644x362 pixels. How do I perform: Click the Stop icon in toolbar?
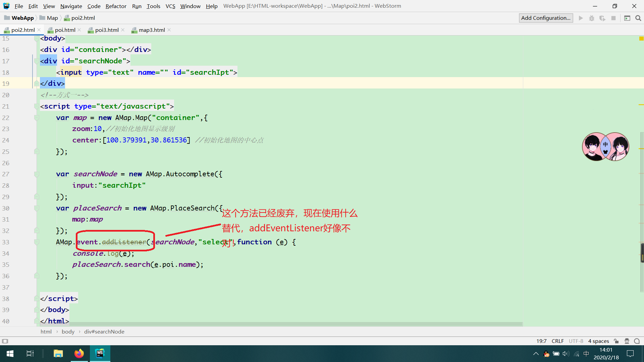(x=613, y=18)
